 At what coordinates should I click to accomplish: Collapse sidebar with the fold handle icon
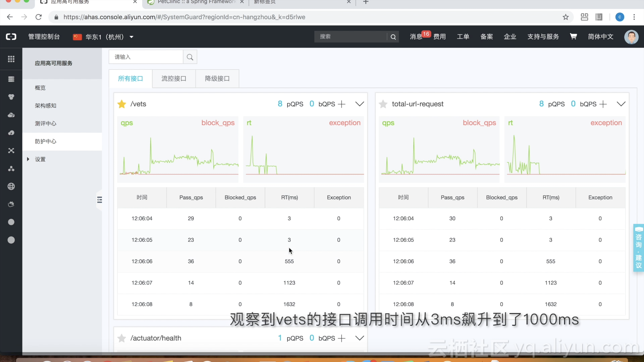[100, 200]
